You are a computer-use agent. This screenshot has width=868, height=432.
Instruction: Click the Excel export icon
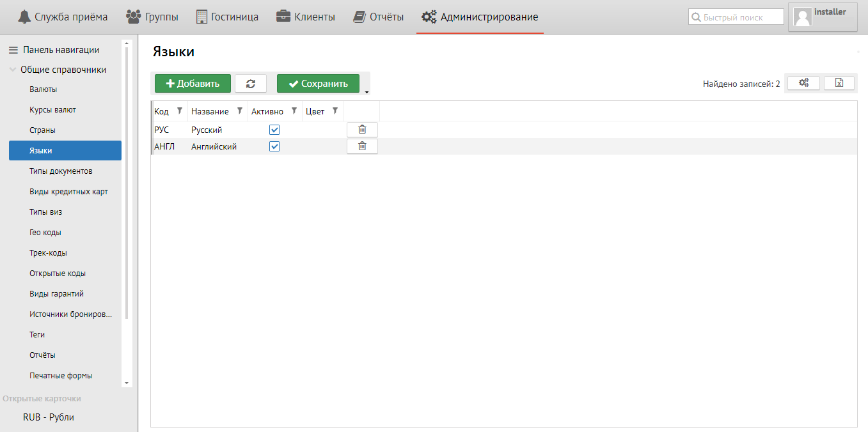click(840, 83)
